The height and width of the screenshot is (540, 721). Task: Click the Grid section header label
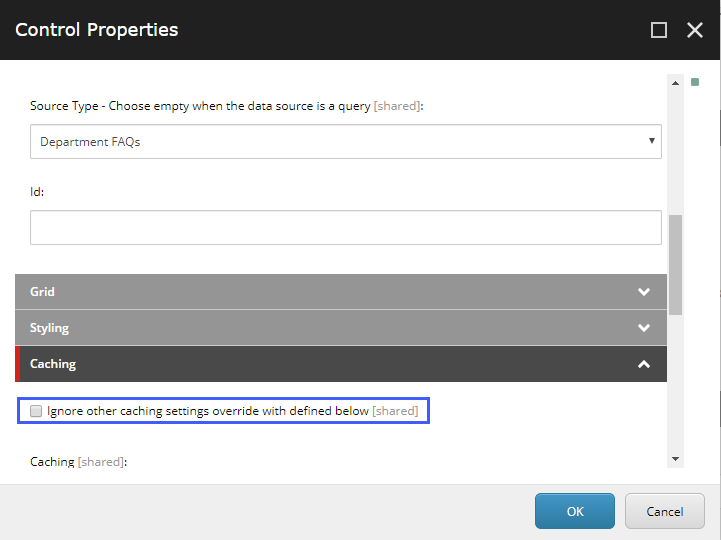[x=43, y=292]
